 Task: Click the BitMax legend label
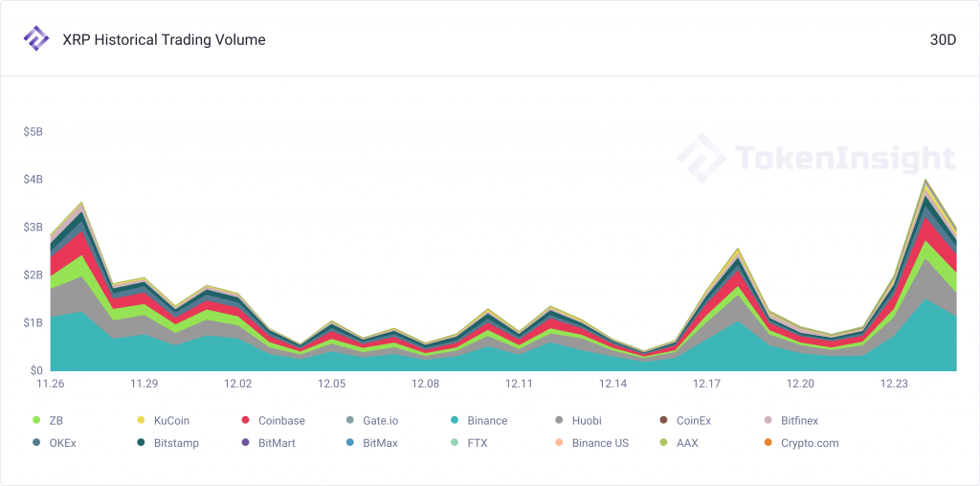380,443
